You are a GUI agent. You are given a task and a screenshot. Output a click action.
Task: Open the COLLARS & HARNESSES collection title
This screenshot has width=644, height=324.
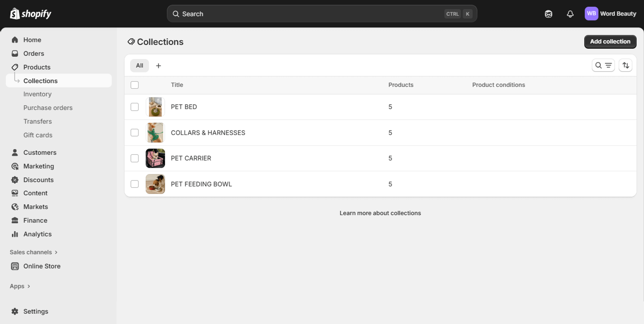[208, 133]
